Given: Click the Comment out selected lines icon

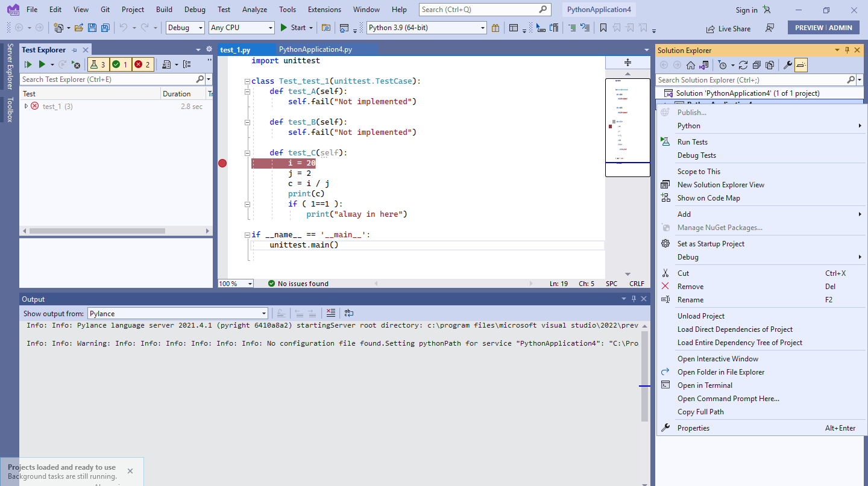Looking at the screenshot, I should coord(572,28).
